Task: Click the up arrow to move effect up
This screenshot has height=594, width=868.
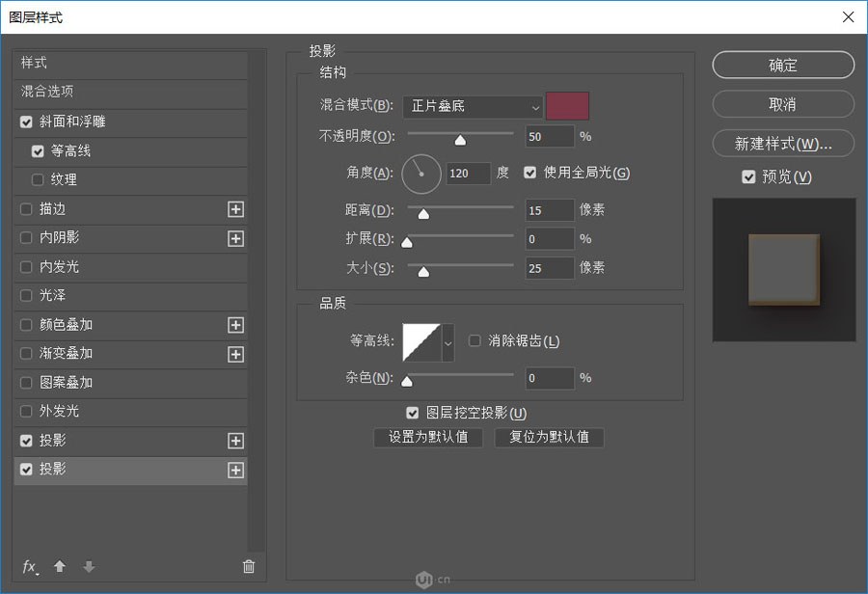Action: 59,567
